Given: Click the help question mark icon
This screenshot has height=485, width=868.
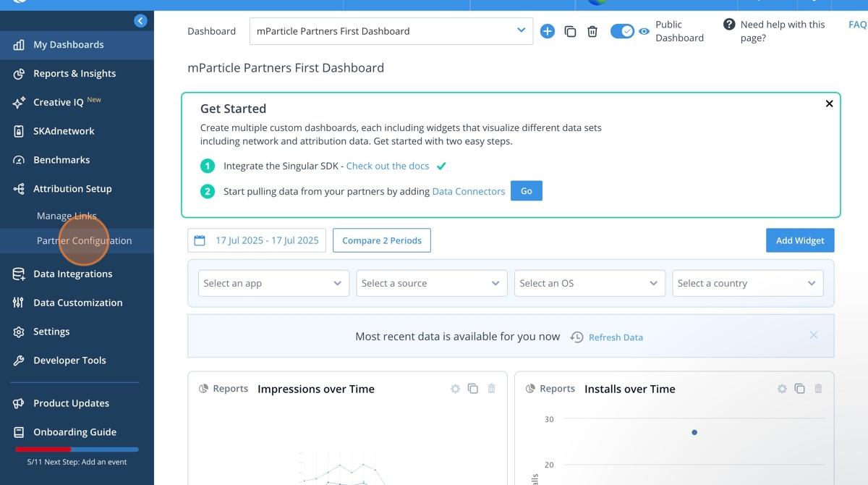Looking at the screenshot, I should coord(729,25).
